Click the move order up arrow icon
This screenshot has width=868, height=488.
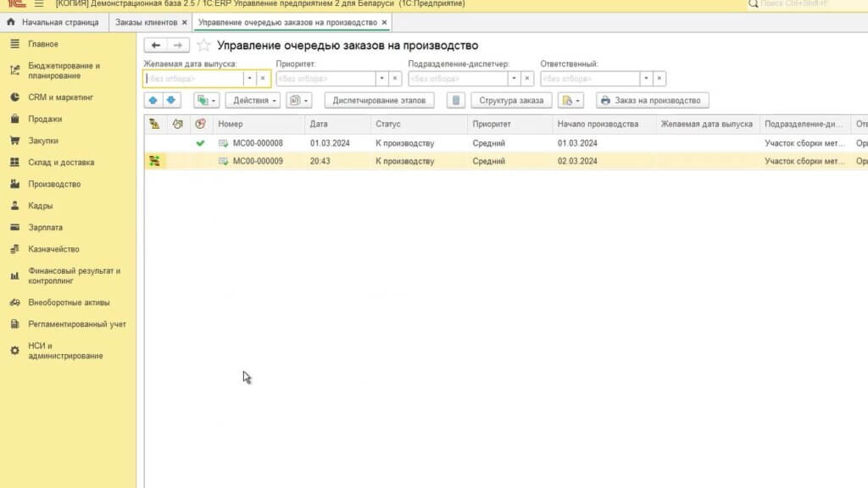(x=153, y=100)
